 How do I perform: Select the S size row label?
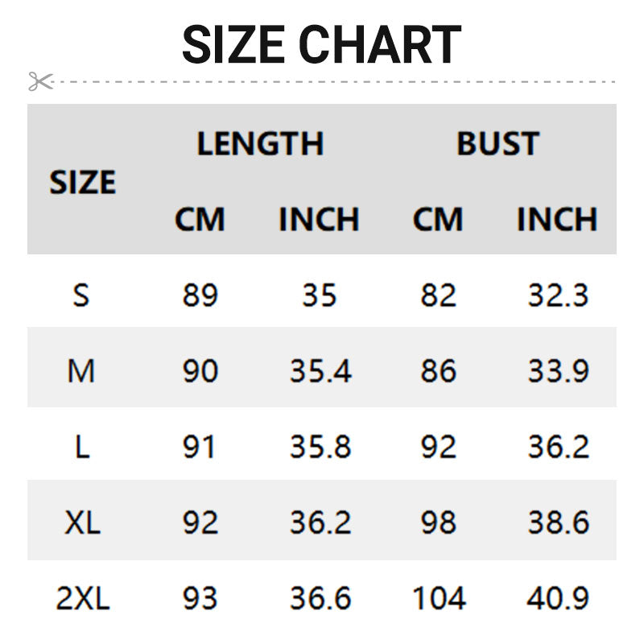click(x=81, y=295)
